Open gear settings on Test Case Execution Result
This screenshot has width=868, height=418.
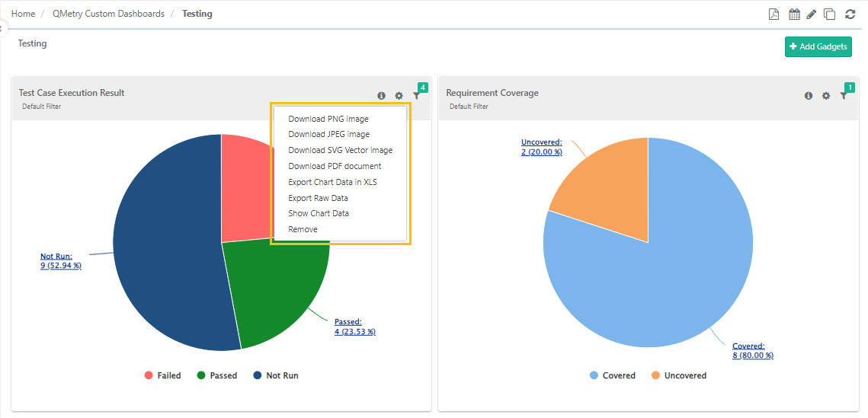point(399,96)
